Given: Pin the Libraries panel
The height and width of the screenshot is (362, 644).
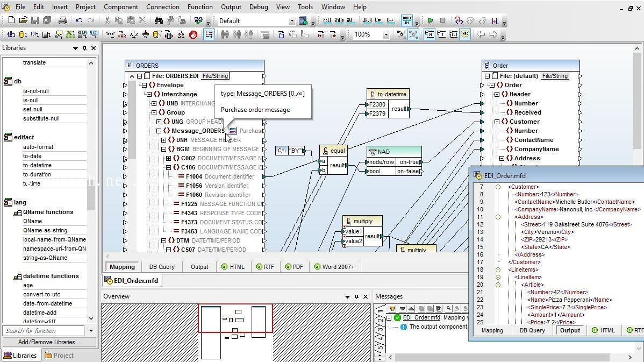Looking at the screenshot, I should pos(84,48).
